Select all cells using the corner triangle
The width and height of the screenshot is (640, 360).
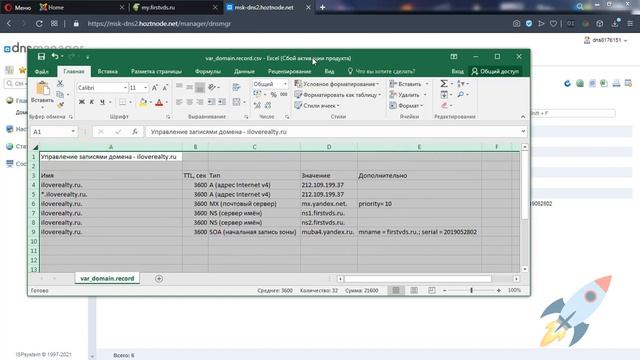pos(35,147)
